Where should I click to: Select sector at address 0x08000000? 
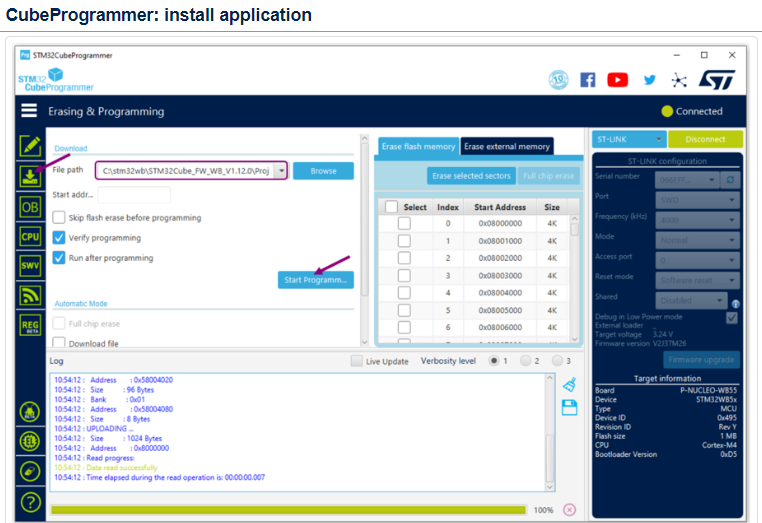[x=404, y=223]
